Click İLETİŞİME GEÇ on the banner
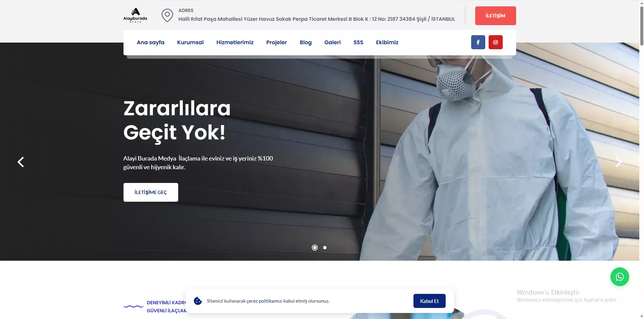Screen dimensions: 644x319 click(x=150, y=192)
